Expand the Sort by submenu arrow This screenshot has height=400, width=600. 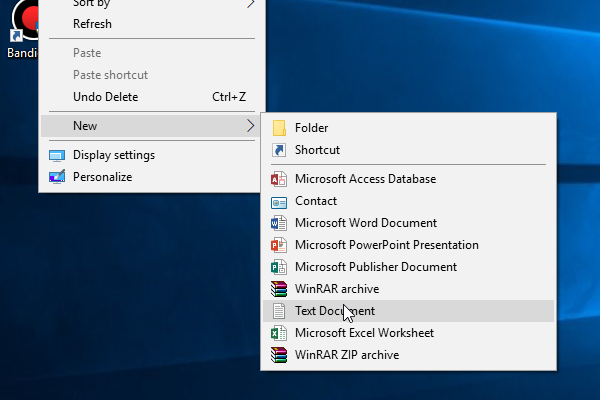point(250,4)
